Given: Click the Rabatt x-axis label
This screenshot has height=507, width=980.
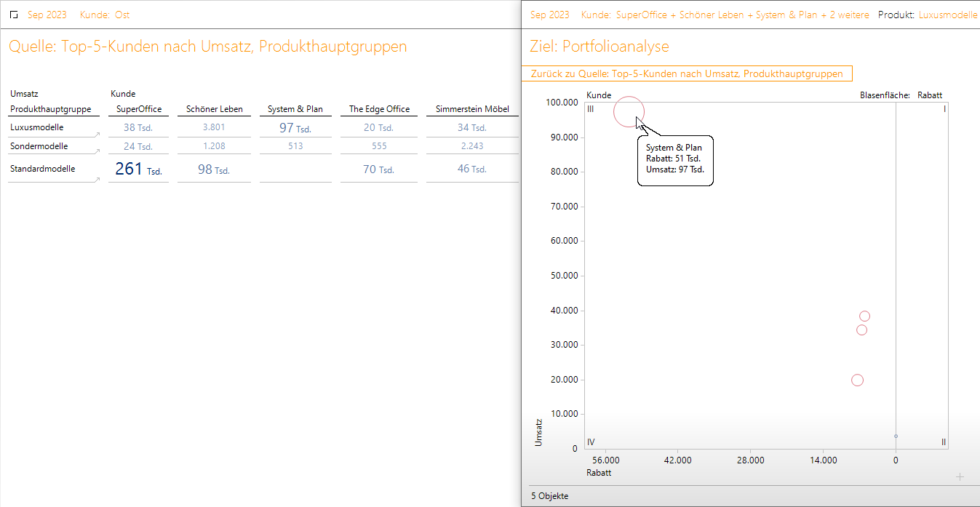Looking at the screenshot, I should pos(598,472).
